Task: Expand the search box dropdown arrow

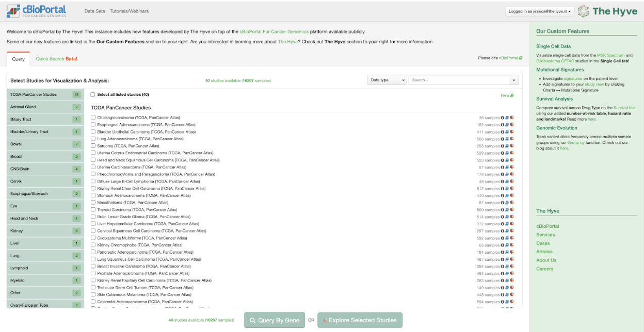Action: coord(514,80)
